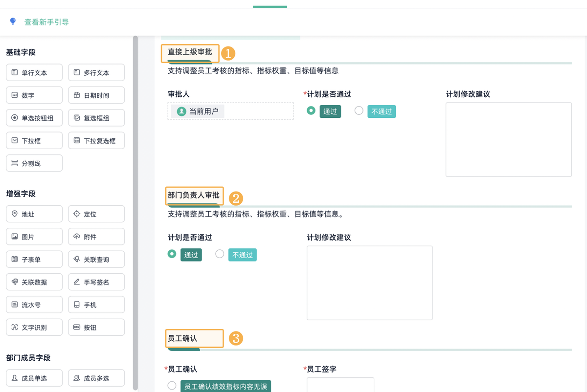
Task: Click the 按钮 field button
Action: (x=96, y=327)
